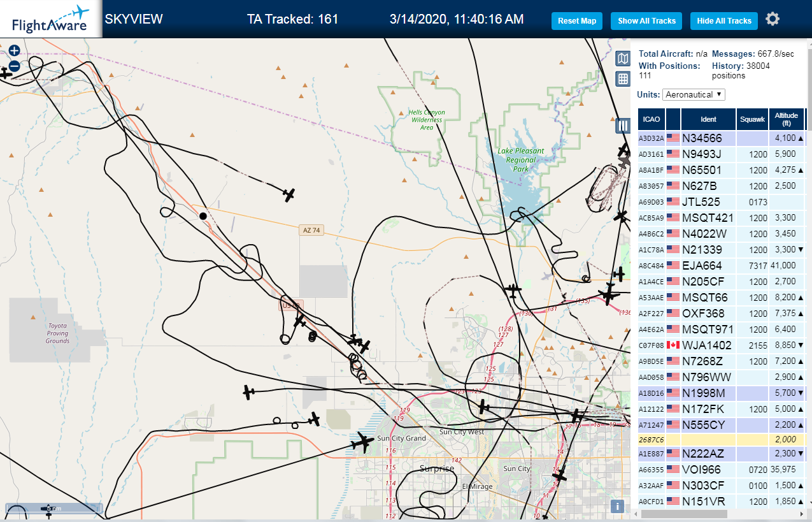Sort by Squawk column header

click(752, 119)
